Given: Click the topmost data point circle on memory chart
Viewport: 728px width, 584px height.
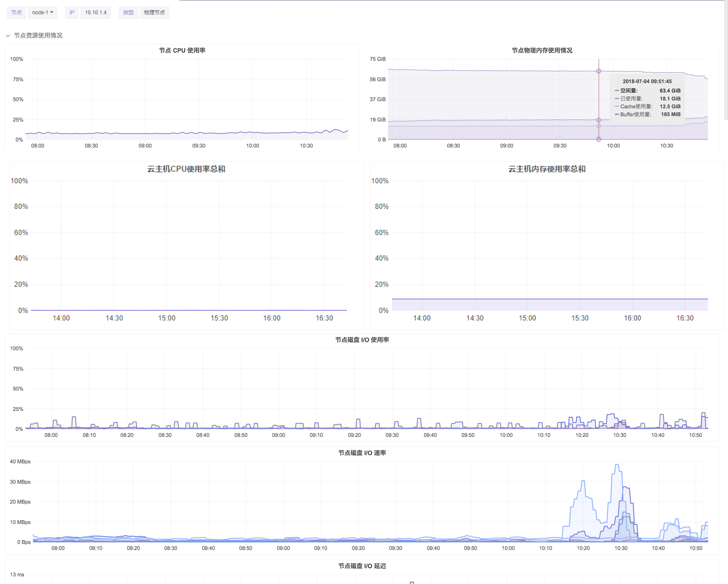Looking at the screenshot, I should point(598,71).
